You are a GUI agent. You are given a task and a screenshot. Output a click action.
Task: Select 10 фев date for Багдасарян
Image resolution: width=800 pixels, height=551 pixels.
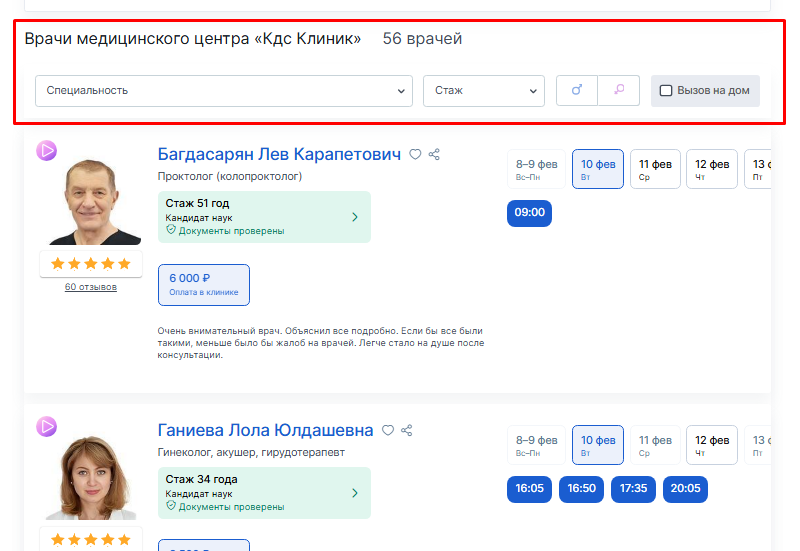coord(598,169)
